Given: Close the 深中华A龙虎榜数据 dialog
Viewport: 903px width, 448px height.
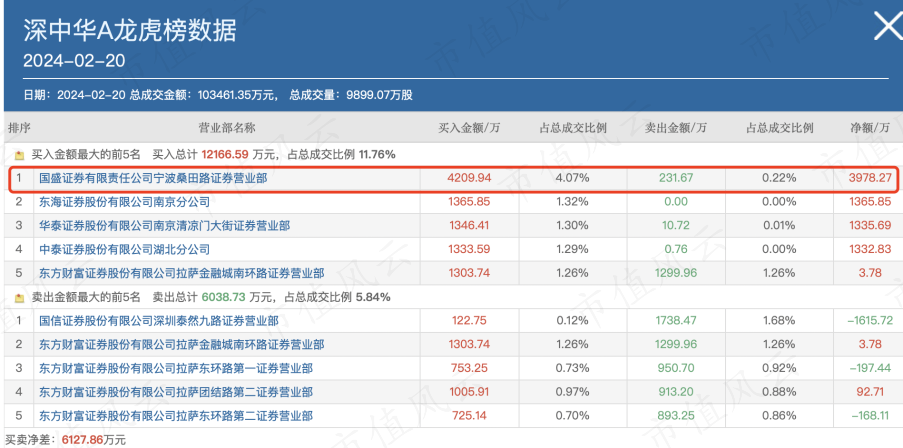Looking at the screenshot, I should 887,26.
